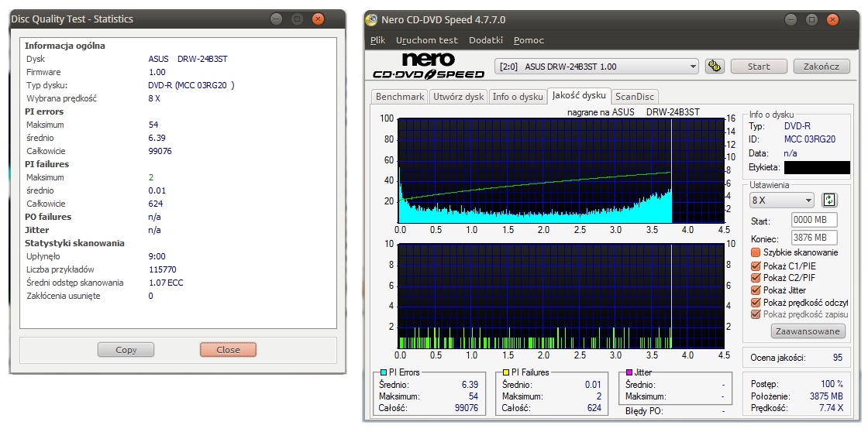Click the refresh speed icon next to 8 X

828,200
